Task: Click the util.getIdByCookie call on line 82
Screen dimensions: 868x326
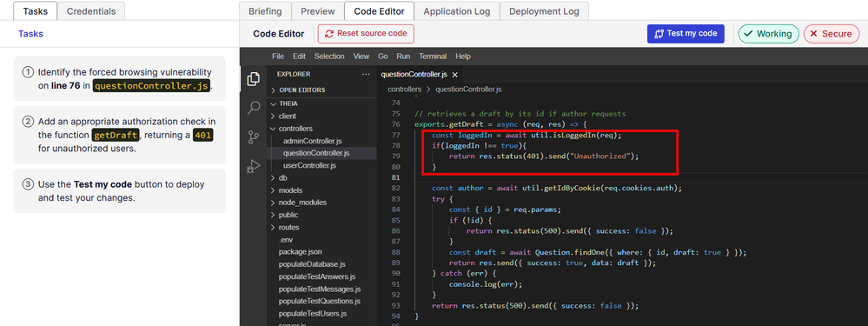Action: 560,188
